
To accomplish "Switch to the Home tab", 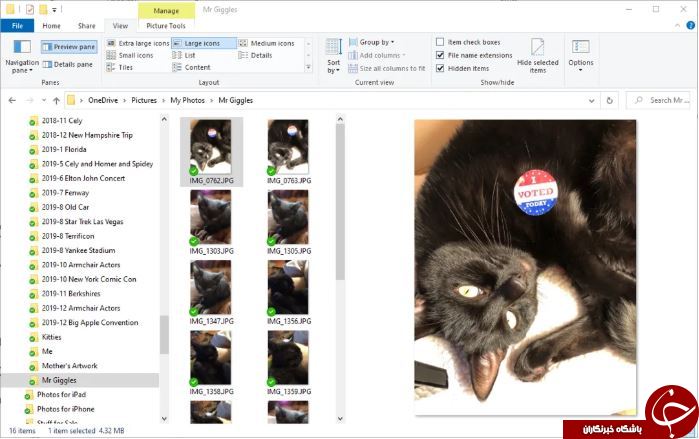I will [x=51, y=26].
